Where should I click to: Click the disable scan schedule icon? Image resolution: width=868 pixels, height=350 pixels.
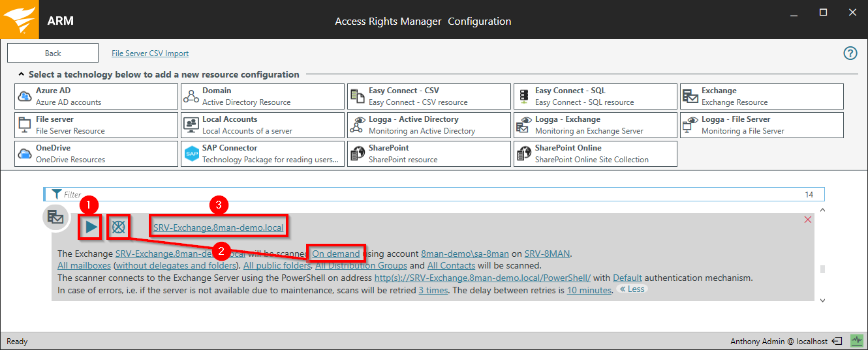pyautogui.click(x=118, y=227)
